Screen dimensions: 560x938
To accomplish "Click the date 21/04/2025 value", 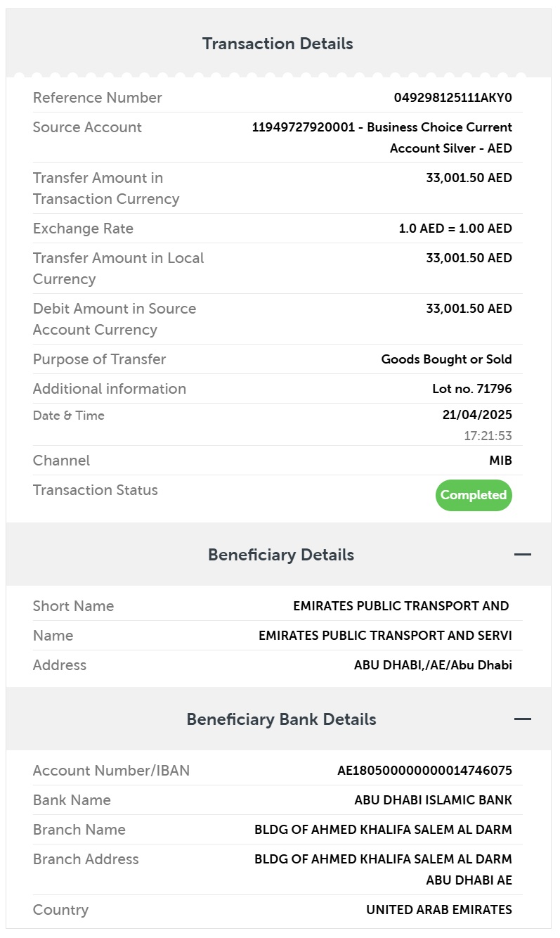I will [x=477, y=415].
